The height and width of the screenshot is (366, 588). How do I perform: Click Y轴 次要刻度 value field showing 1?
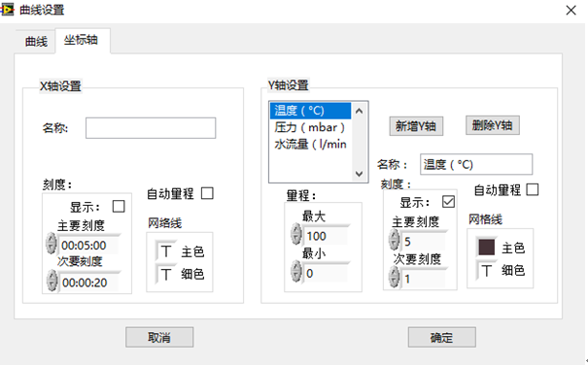[423, 279]
